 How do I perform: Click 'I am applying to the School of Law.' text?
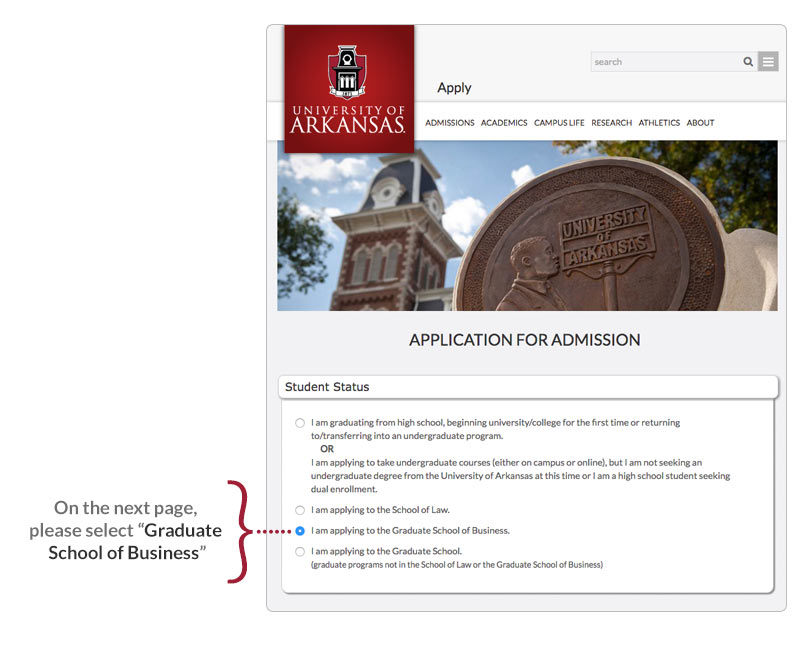tap(380, 510)
